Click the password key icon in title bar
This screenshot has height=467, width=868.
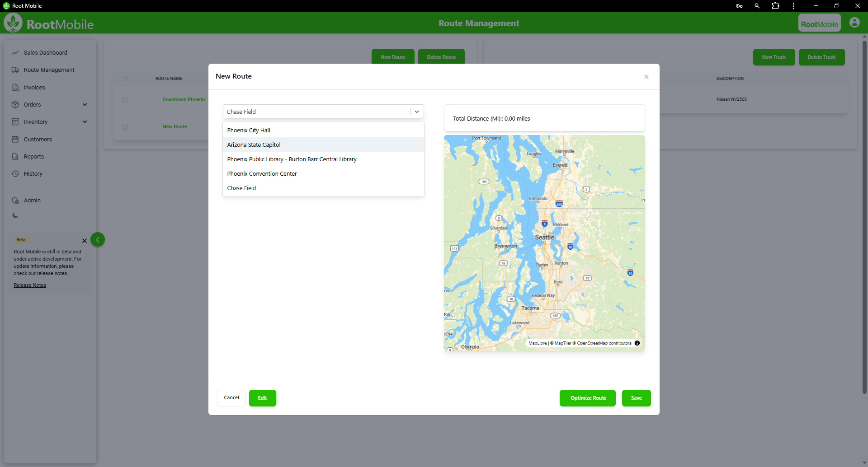[x=739, y=6]
